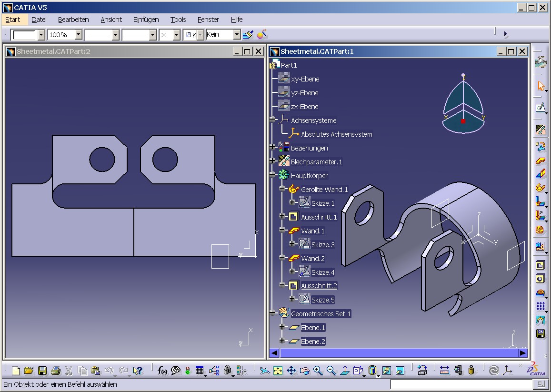This screenshot has width=551, height=392.
Task: Open the point symbol X dropdown
Action: [177, 35]
